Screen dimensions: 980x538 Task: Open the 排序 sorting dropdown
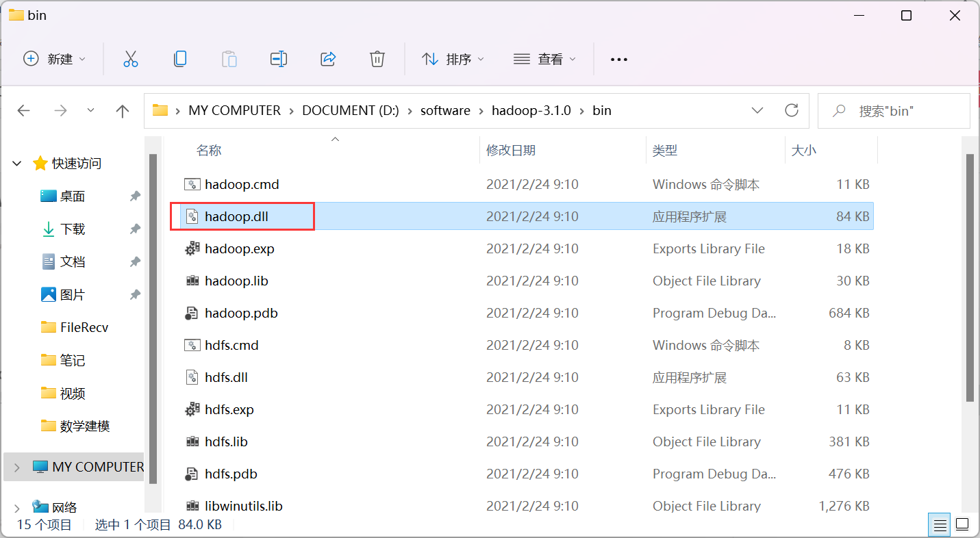(453, 59)
